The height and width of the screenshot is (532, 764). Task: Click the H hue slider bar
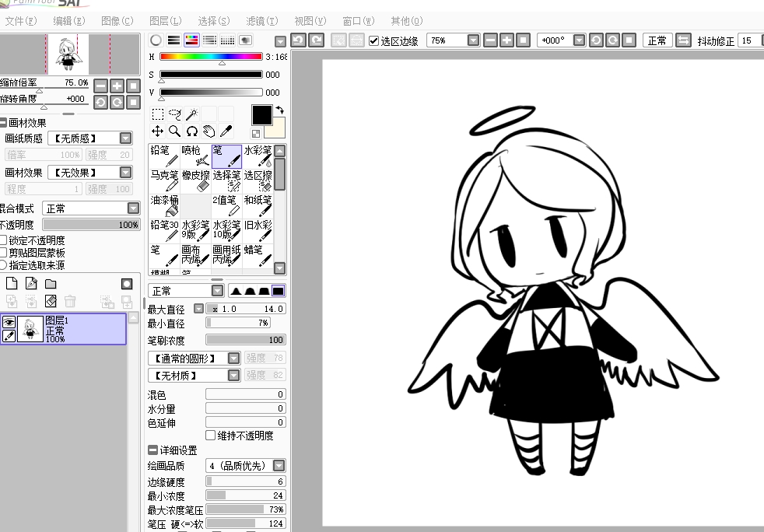[x=211, y=57]
